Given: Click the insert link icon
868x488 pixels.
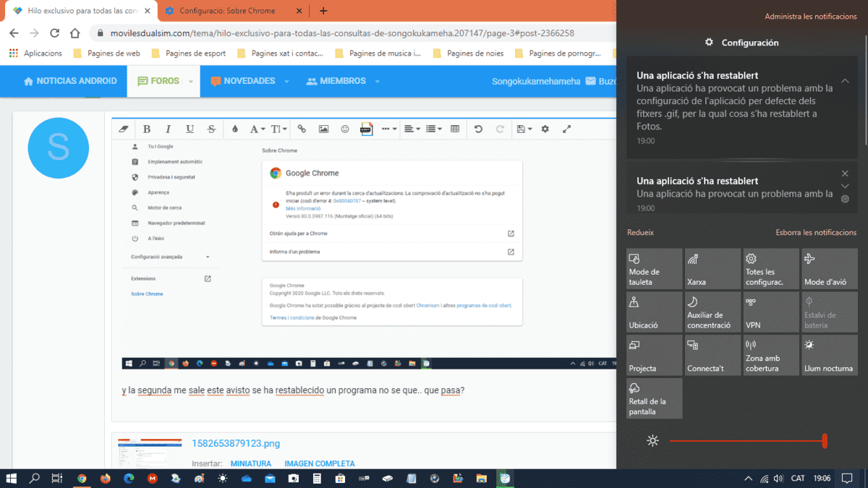Looking at the screenshot, I should [x=302, y=129].
